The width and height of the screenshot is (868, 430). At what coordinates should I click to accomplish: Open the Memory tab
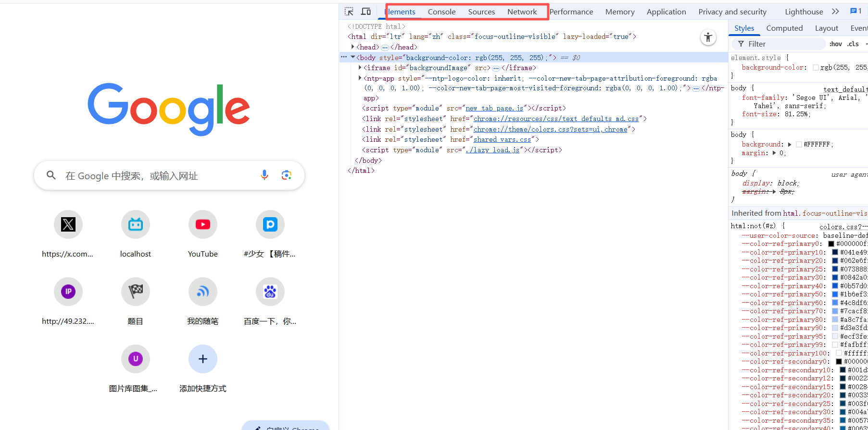620,12
